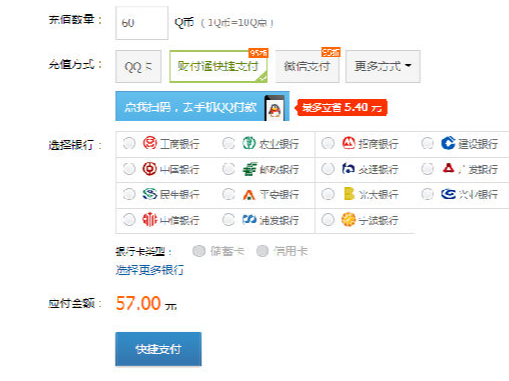Switch to QQ卡 payment method
This screenshot has height=381, width=509.
(x=138, y=66)
